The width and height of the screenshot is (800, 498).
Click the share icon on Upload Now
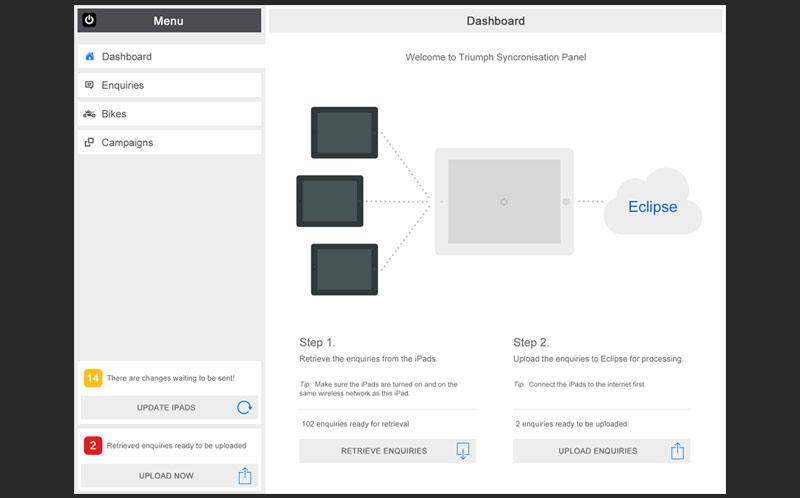point(244,476)
